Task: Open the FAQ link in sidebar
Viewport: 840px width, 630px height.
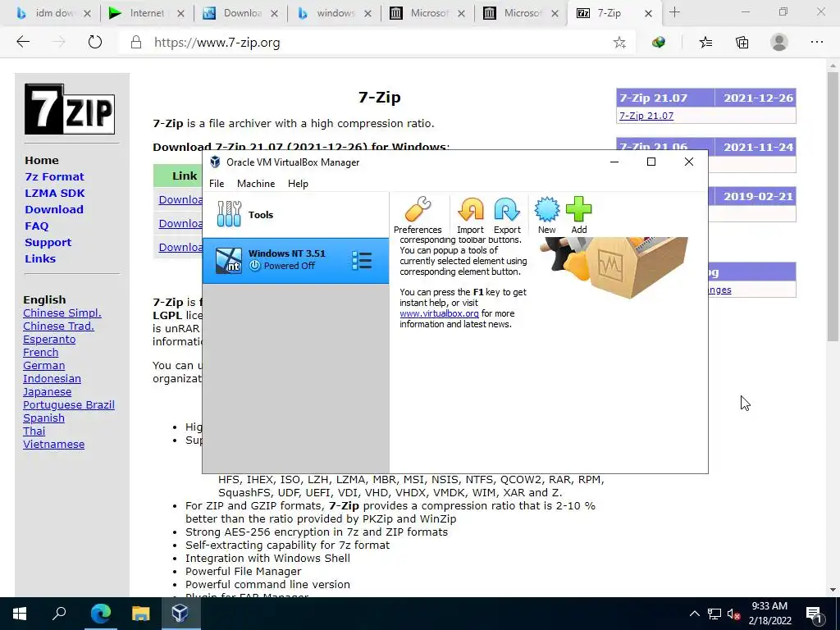Action: 36,226
